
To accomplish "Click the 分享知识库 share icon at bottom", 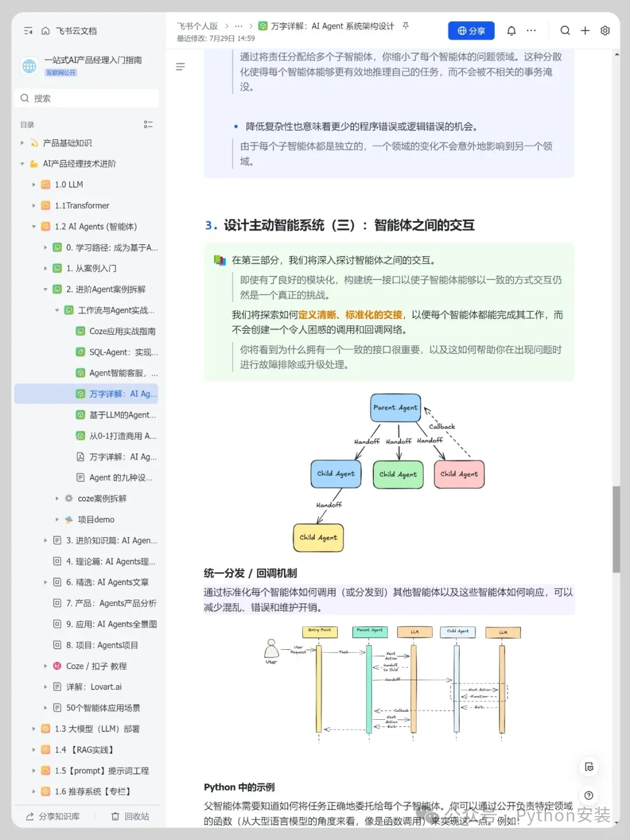I will coord(30,816).
